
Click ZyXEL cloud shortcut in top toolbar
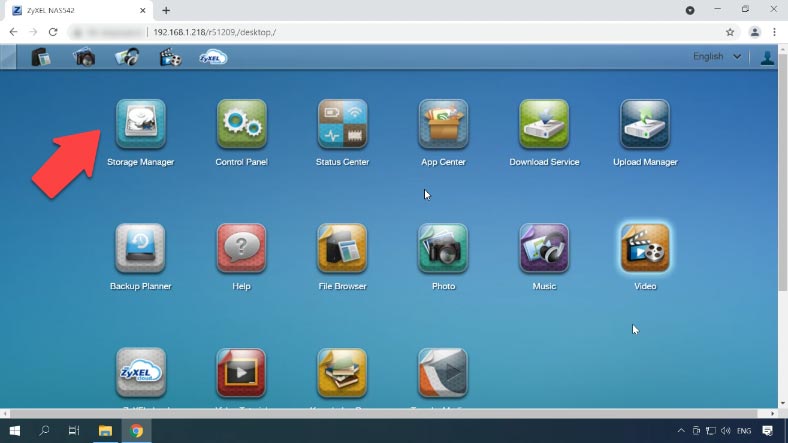click(213, 57)
